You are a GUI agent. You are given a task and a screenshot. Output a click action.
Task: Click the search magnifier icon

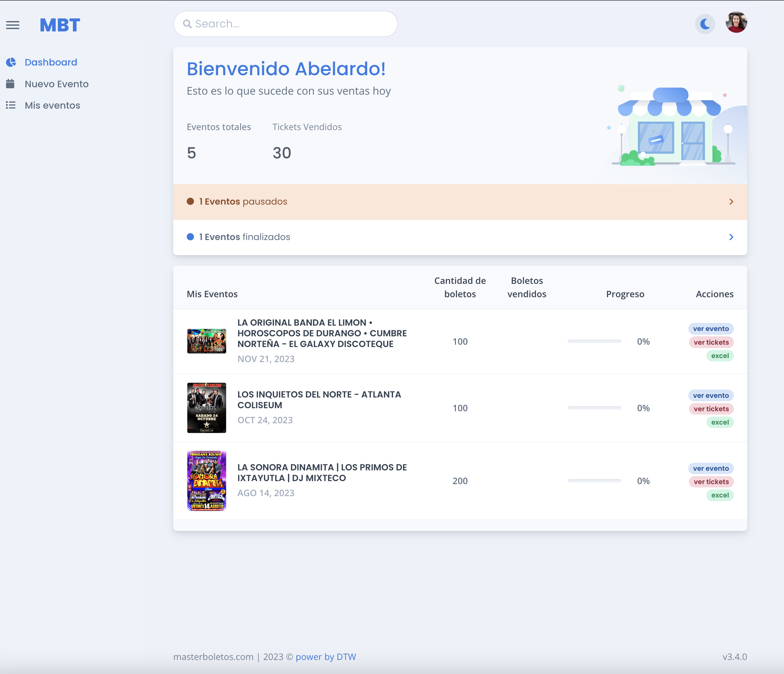[187, 24]
